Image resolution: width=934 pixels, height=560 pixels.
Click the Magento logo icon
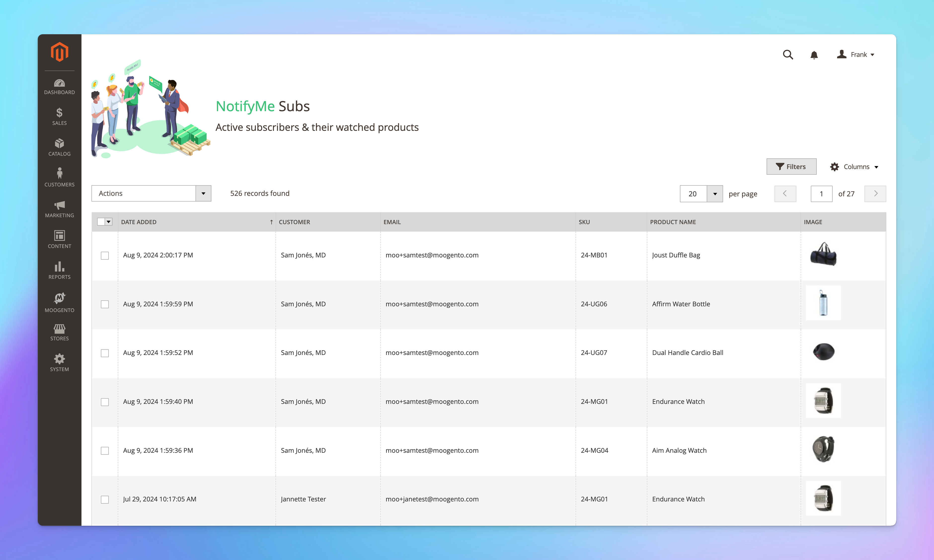tap(59, 52)
